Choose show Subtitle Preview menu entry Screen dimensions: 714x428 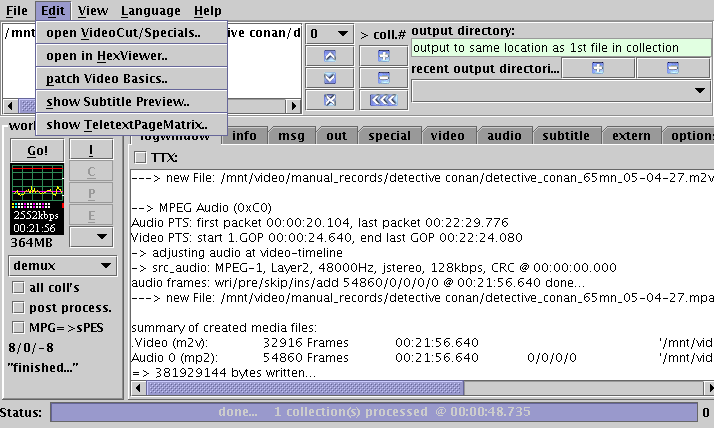pyautogui.click(x=117, y=101)
